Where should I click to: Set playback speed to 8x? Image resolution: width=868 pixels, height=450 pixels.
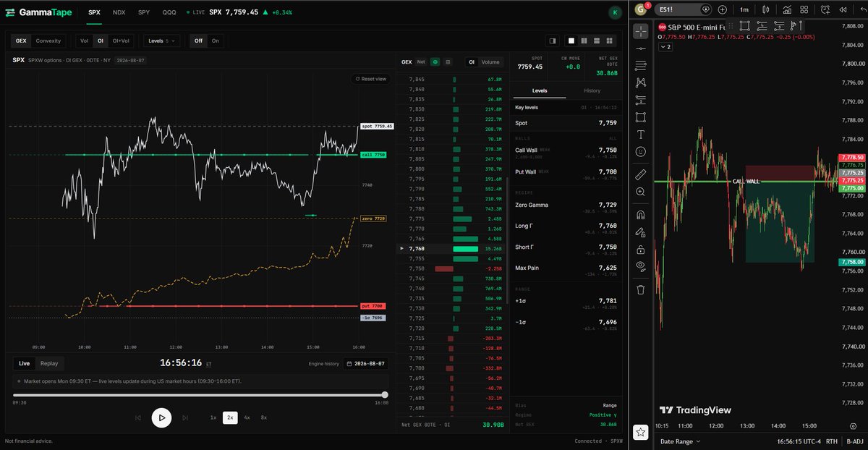(x=264, y=417)
